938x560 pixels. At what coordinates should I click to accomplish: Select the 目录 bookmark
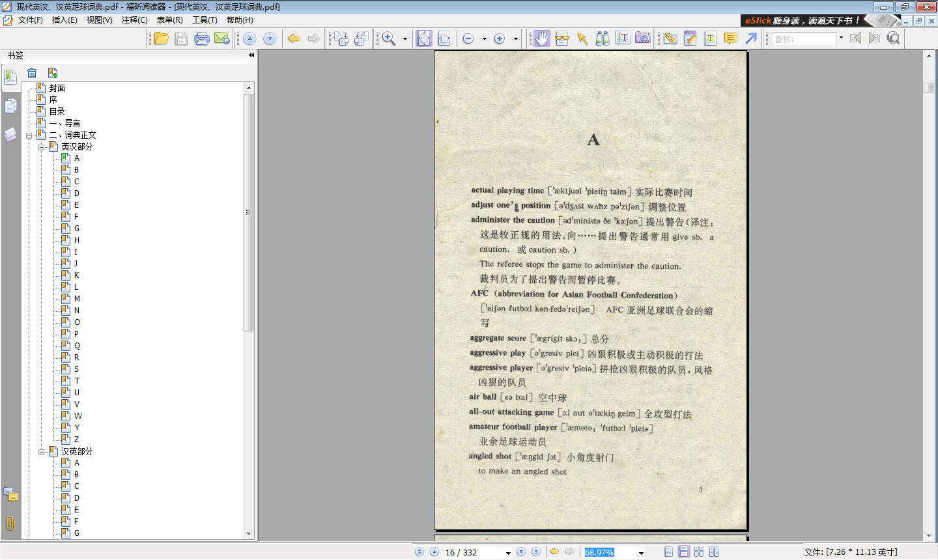(57, 111)
